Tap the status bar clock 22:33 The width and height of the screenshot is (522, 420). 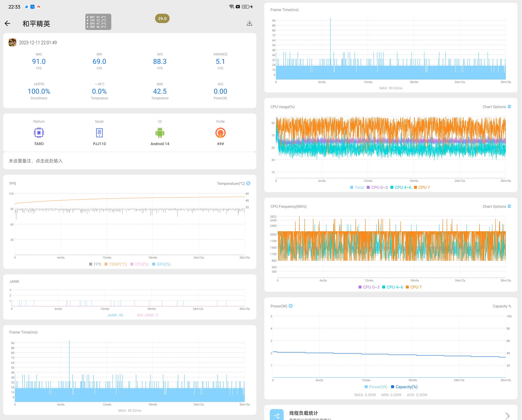click(14, 7)
